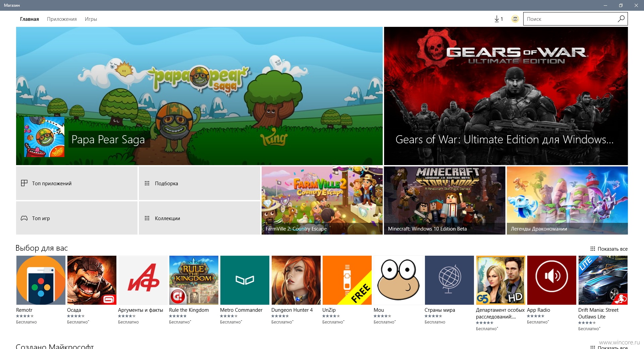Open the UnZip app icon

pos(347,280)
